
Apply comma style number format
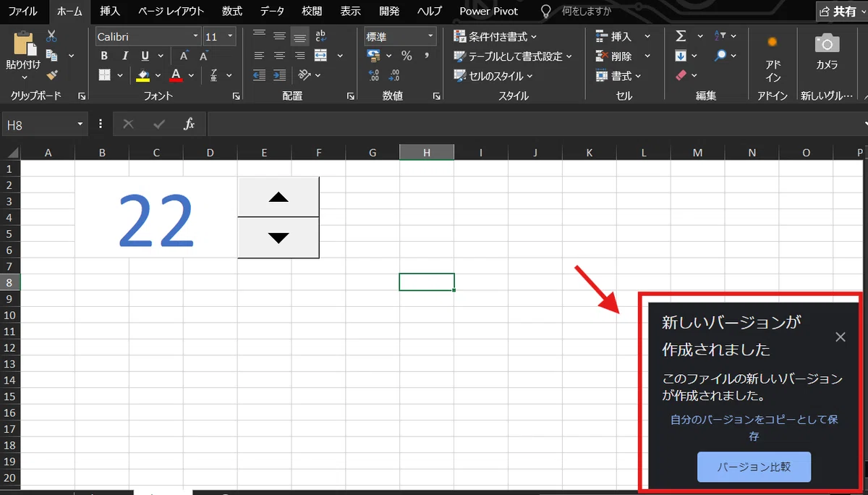(x=427, y=56)
